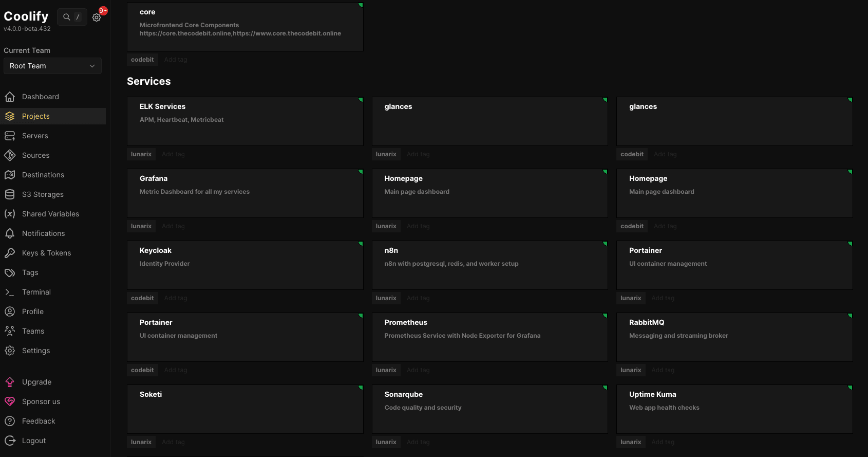Open Terminal menu label

[36, 292]
